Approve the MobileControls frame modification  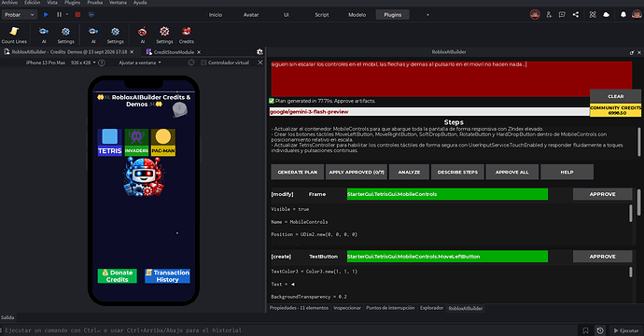[x=603, y=194]
